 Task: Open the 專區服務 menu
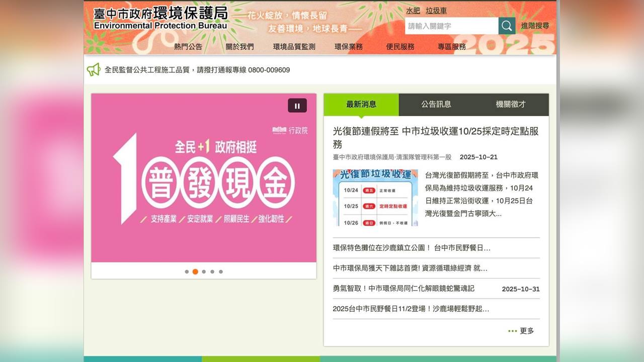(451, 46)
